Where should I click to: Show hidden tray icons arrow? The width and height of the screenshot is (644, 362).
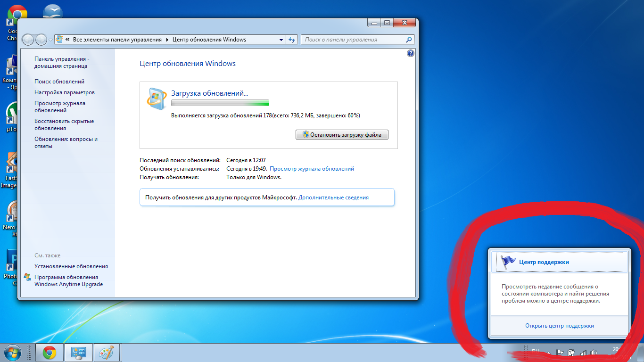point(548,353)
